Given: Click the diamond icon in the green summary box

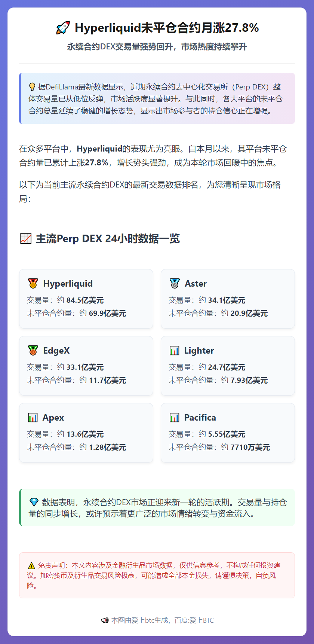Looking at the screenshot, I should [34, 502].
